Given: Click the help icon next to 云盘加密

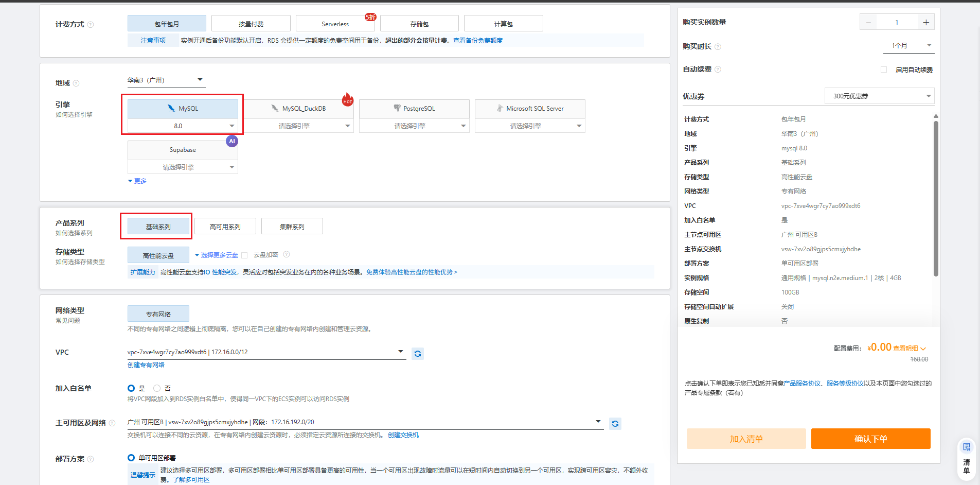Looking at the screenshot, I should 287,254.
